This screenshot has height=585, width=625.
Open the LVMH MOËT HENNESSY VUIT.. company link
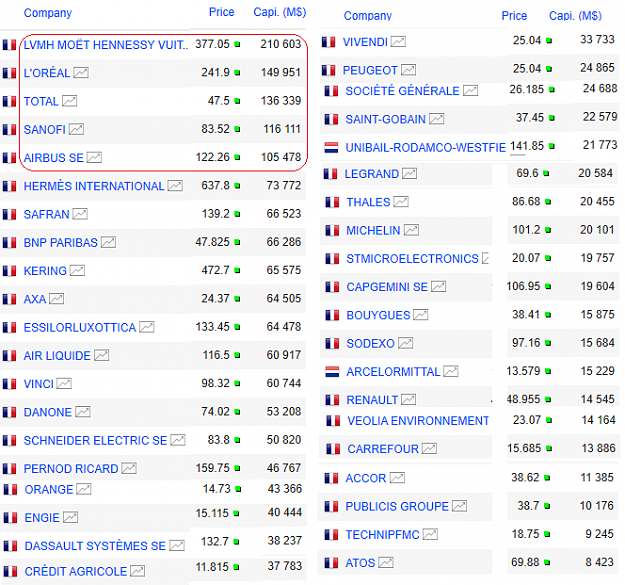pos(106,45)
